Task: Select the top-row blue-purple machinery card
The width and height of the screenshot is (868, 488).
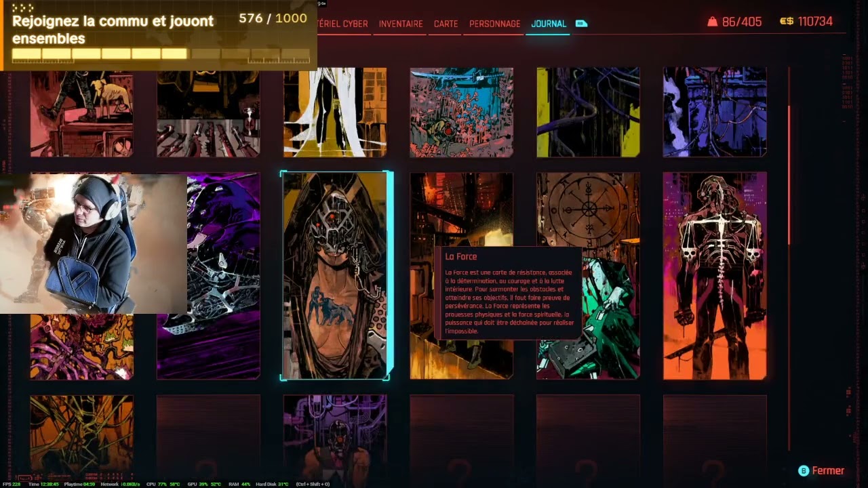Action: click(x=715, y=113)
